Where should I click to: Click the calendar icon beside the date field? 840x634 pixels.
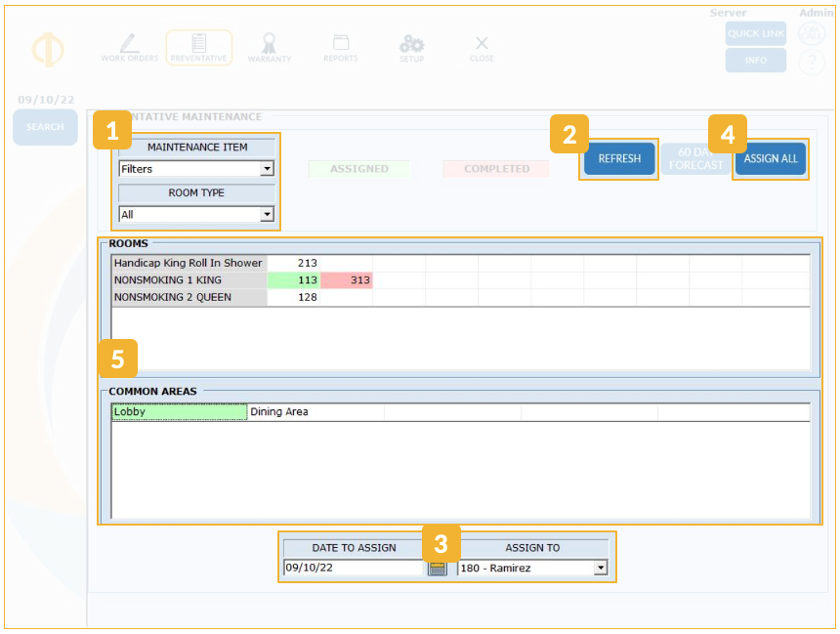(438, 568)
